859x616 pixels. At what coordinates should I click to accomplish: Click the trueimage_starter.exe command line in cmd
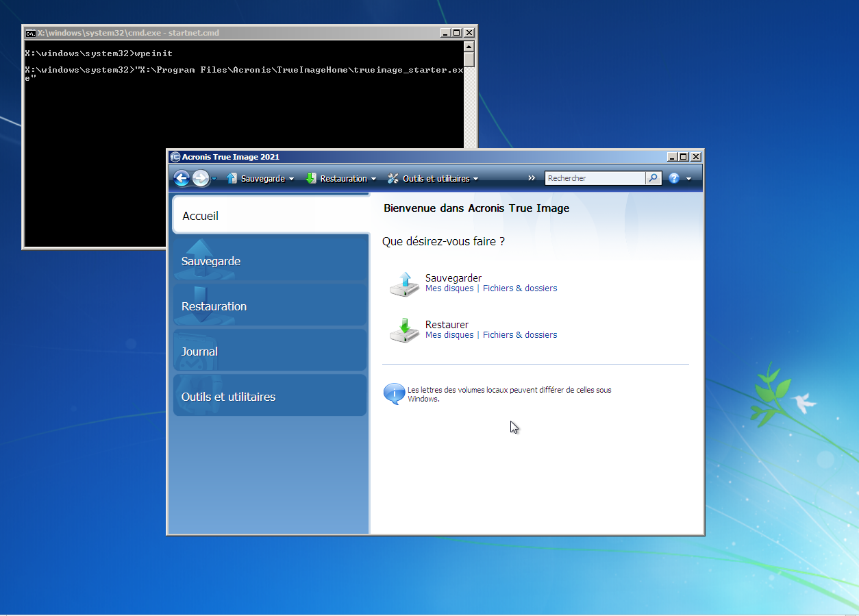[x=244, y=73]
